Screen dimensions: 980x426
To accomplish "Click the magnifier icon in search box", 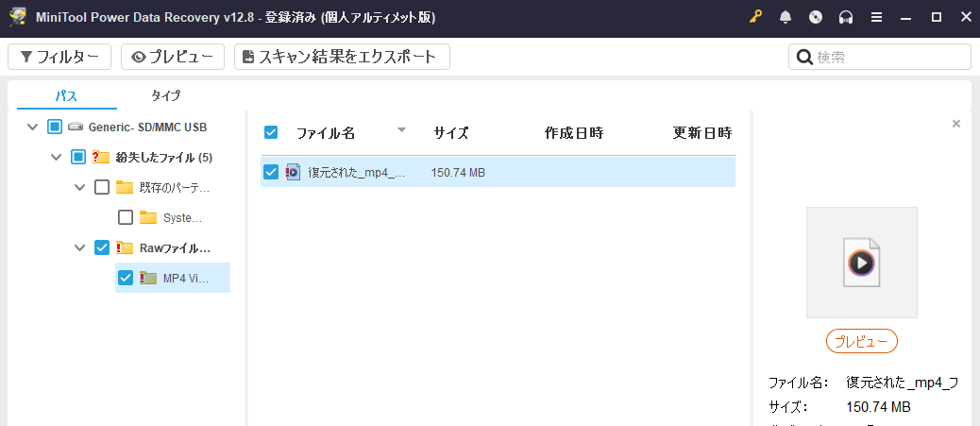I will (x=804, y=57).
